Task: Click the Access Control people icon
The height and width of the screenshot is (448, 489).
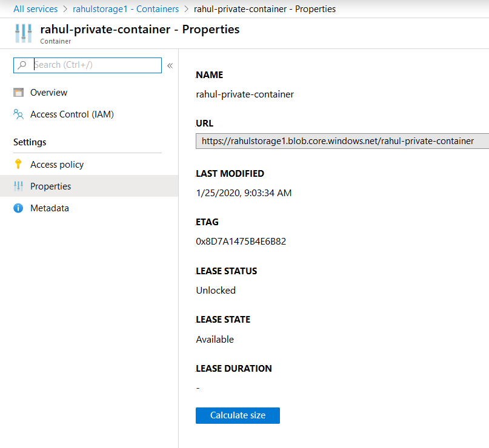Action: pos(18,114)
